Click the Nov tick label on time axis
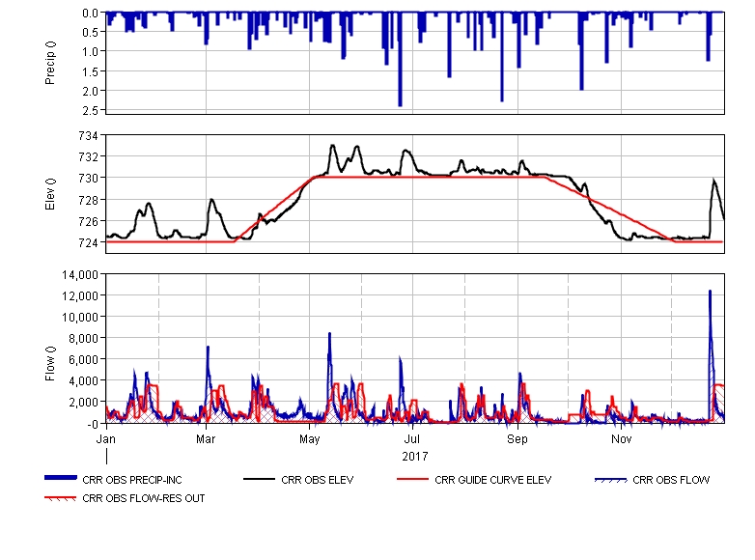 point(622,439)
